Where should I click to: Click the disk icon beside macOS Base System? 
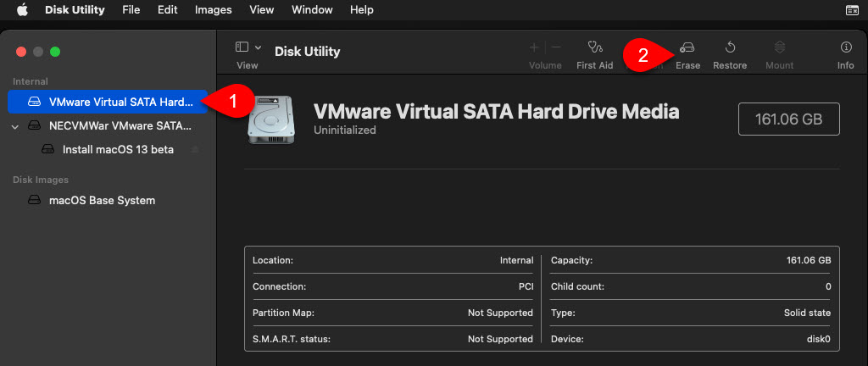(x=34, y=200)
